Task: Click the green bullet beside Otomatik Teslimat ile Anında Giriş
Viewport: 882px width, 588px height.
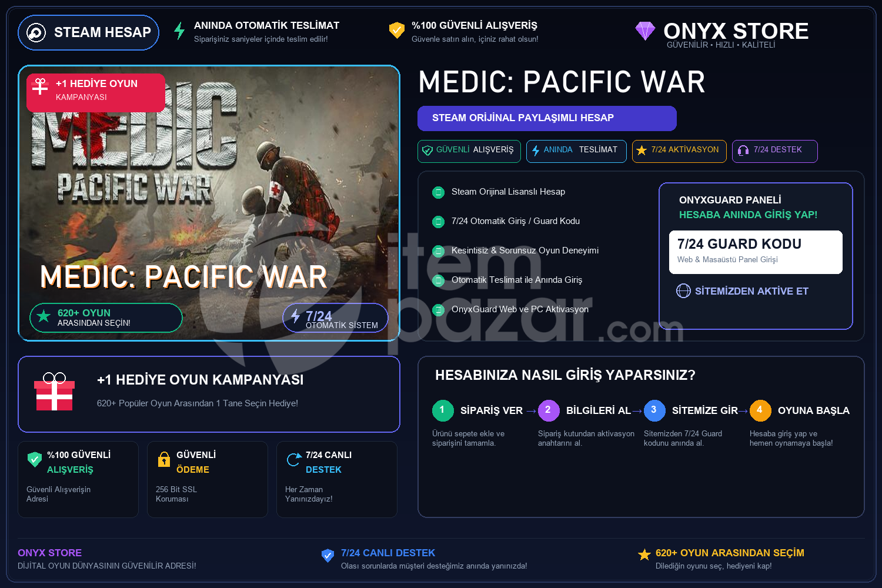Action: pos(438,280)
